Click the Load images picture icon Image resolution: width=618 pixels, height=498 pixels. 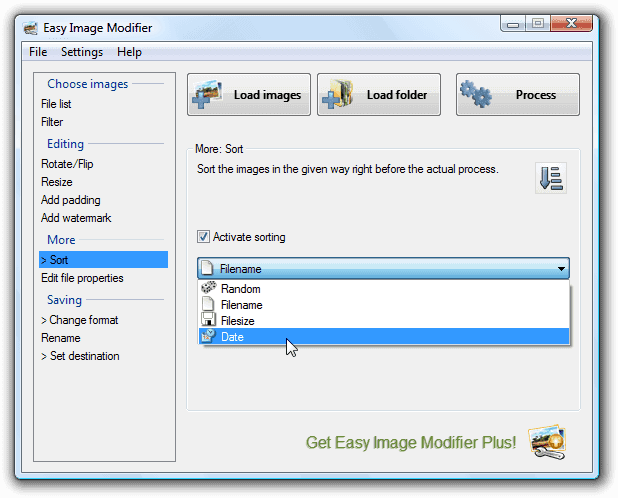point(207,94)
